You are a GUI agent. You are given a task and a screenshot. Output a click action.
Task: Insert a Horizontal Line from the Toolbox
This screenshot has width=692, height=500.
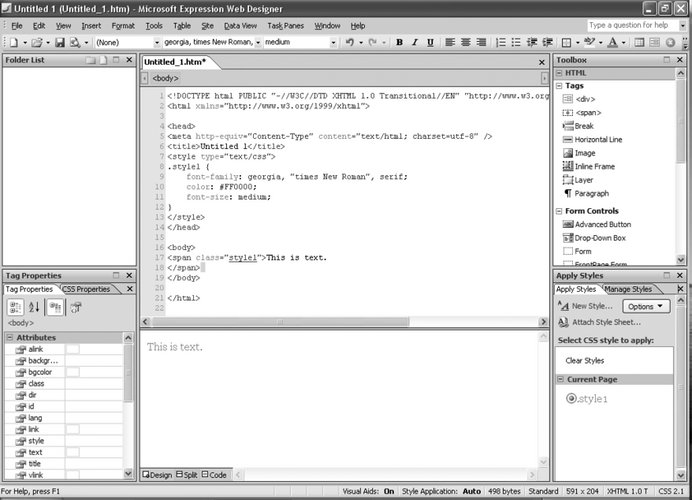597,140
